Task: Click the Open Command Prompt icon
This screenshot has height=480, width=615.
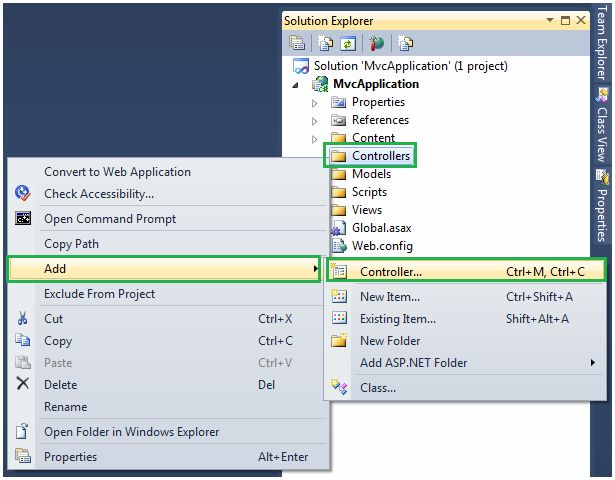Action: 23,218
